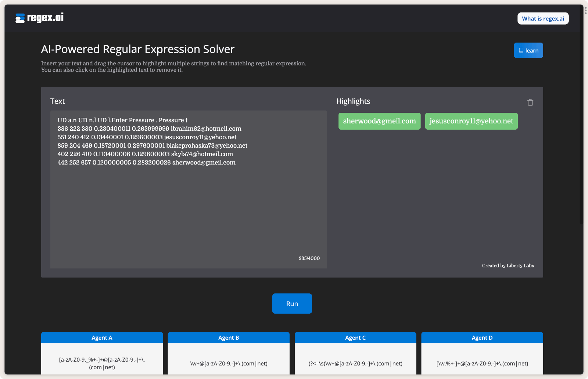Select the Agent C header
Image resolution: width=588 pixels, height=379 pixels.
coord(355,338)
